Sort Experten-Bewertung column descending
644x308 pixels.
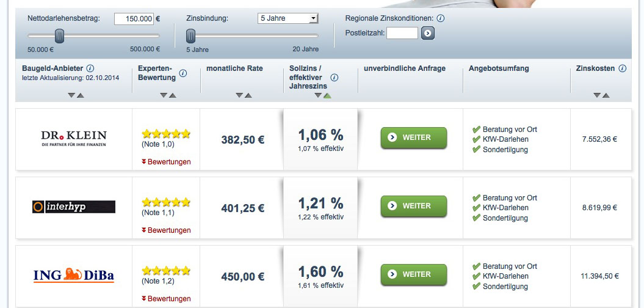pyautogui.click(x=164, y=95)
